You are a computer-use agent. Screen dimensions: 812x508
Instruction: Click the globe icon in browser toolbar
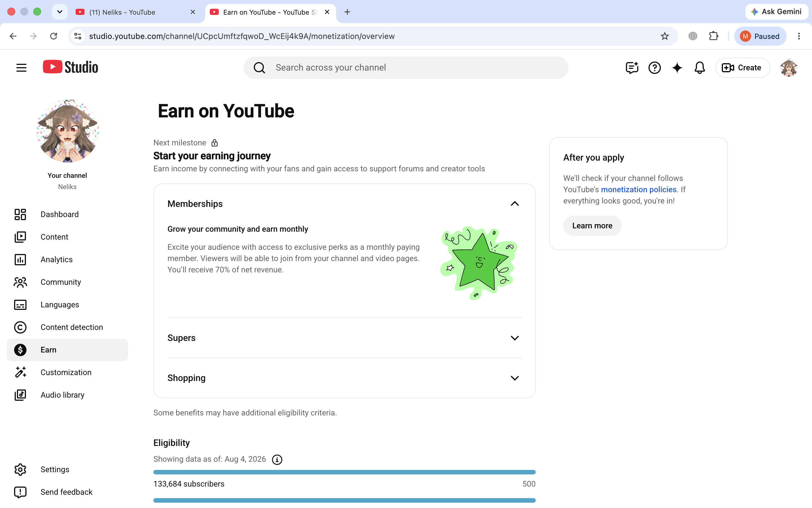(692, 36)
